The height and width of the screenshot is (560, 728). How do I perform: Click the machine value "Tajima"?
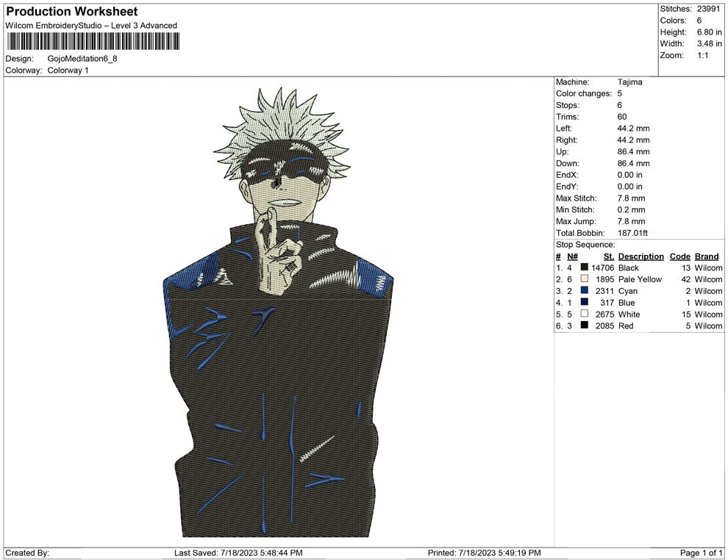629,82
